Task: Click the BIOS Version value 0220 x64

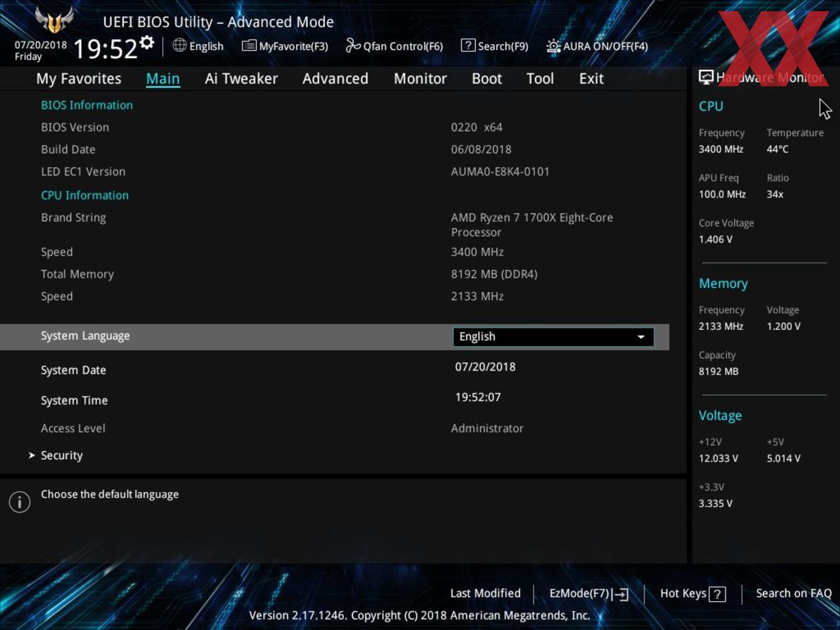Action: [477, 127]
